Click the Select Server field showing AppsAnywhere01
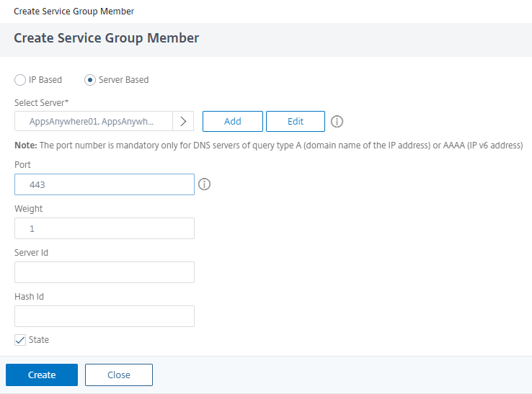The image size is (532, 394). [x=94, y=121]
